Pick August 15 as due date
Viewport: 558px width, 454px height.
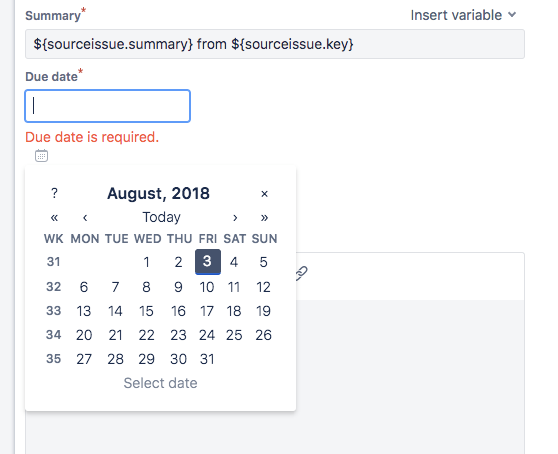(x=146, y=311)
